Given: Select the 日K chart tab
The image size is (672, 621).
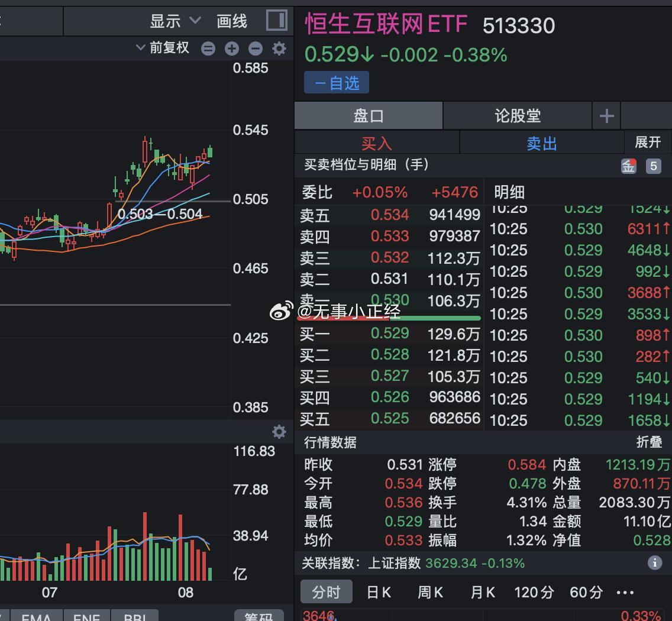Looking at the screenshot, I should point(379,592).
